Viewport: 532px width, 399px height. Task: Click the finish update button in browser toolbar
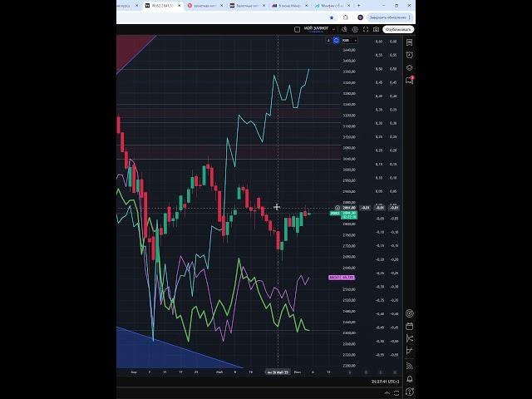[388, 17]
